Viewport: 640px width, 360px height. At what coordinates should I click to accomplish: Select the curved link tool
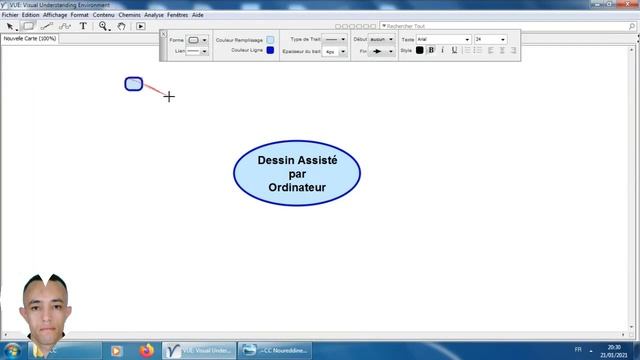pyautogui.click(x=65, y=27)
